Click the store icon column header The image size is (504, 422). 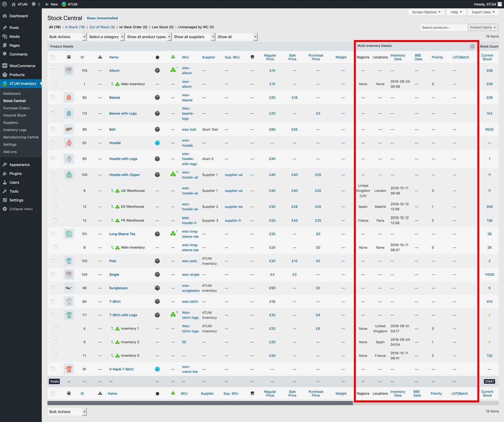pos(252,57)
